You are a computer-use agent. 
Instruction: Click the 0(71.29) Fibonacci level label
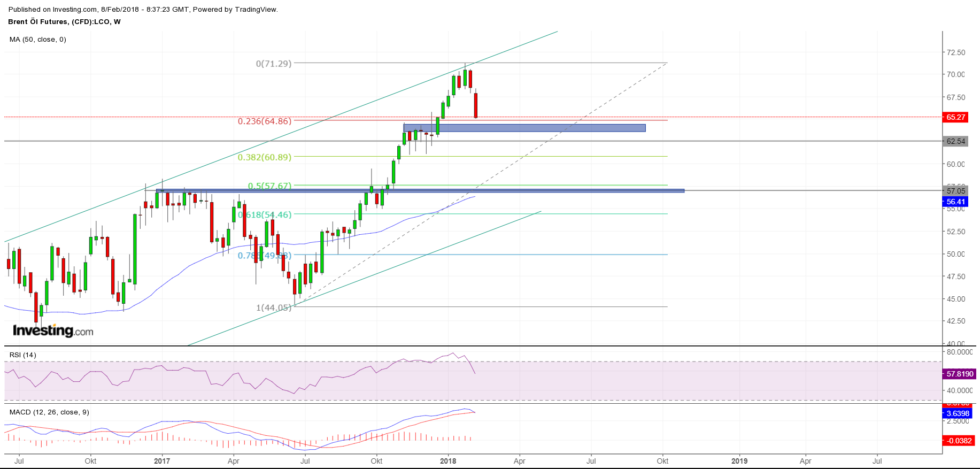coord(274,64)
